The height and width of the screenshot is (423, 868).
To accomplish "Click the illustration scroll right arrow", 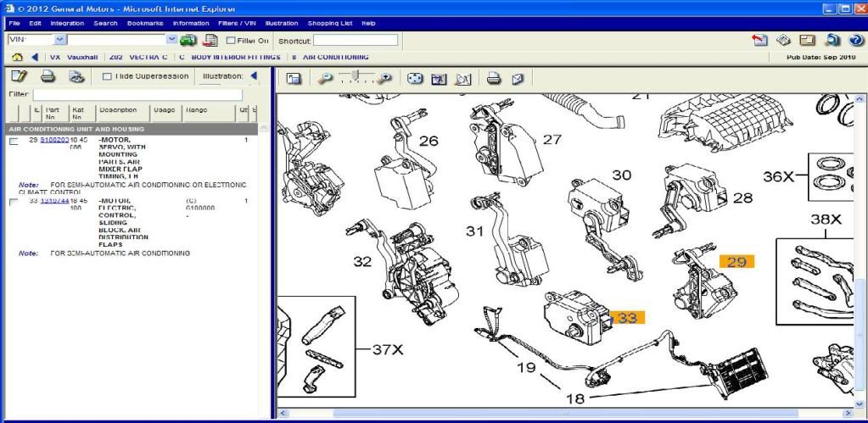I will coord(848,413).
